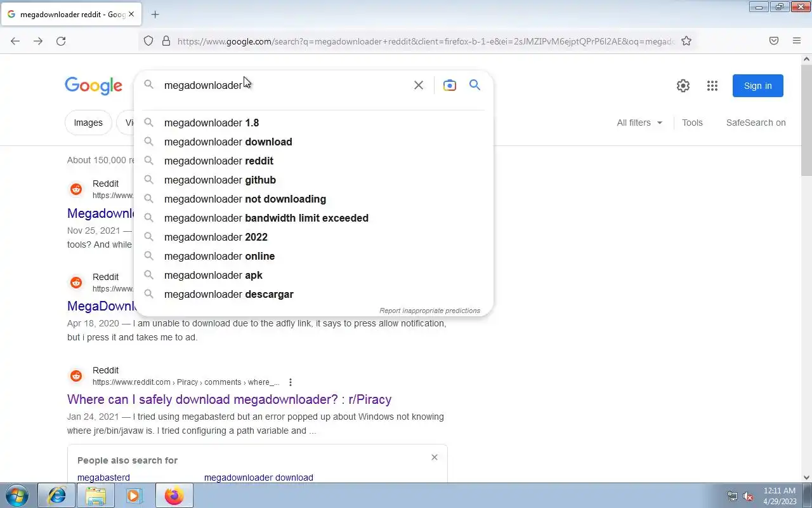Sign in to Google account

pos(758,86)
